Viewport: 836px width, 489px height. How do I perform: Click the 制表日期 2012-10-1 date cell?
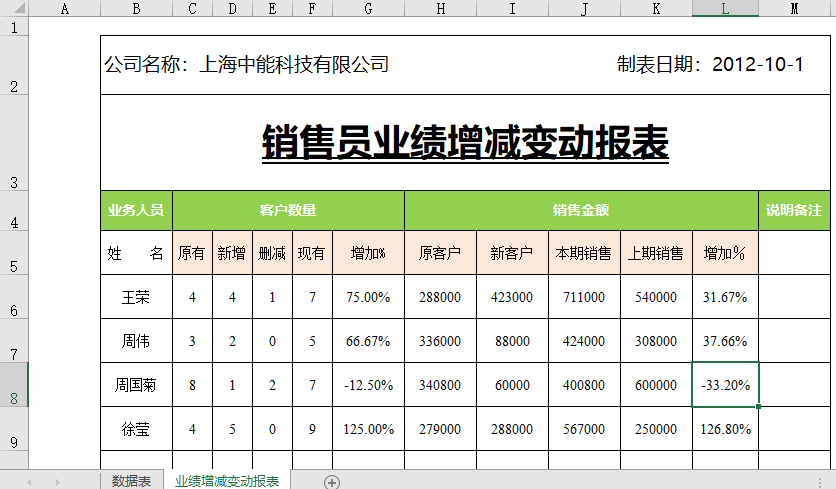(710, 65)
